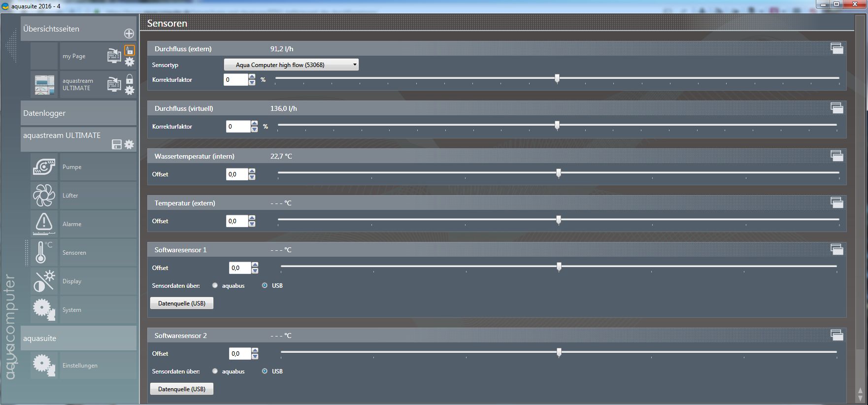
Task: Increase Softwaresensor 1 Offset with up arrow
Action: click(x=255, y=265)
